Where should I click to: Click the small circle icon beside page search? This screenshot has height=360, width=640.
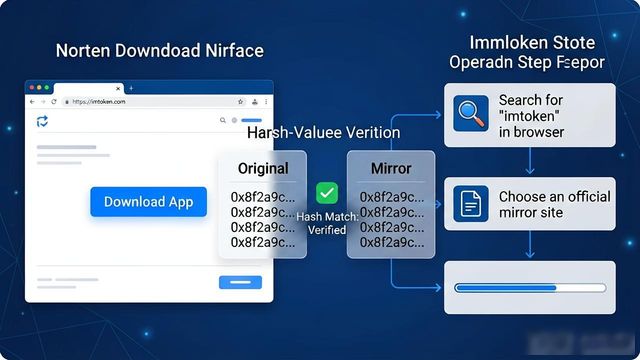click(x=234, y=120)
